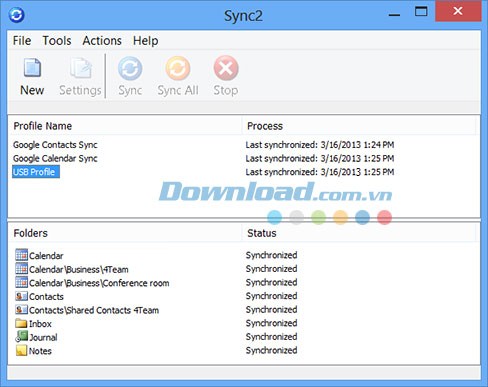
Task: Click USB Profile's last synchronized time
Action: [x=320, y=172]
